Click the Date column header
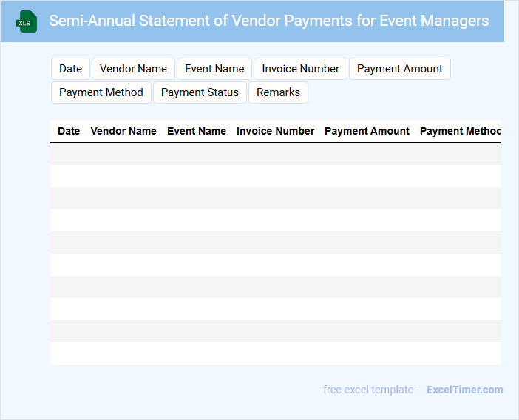Screen dimensions: 519x420 tap(69, 131)
